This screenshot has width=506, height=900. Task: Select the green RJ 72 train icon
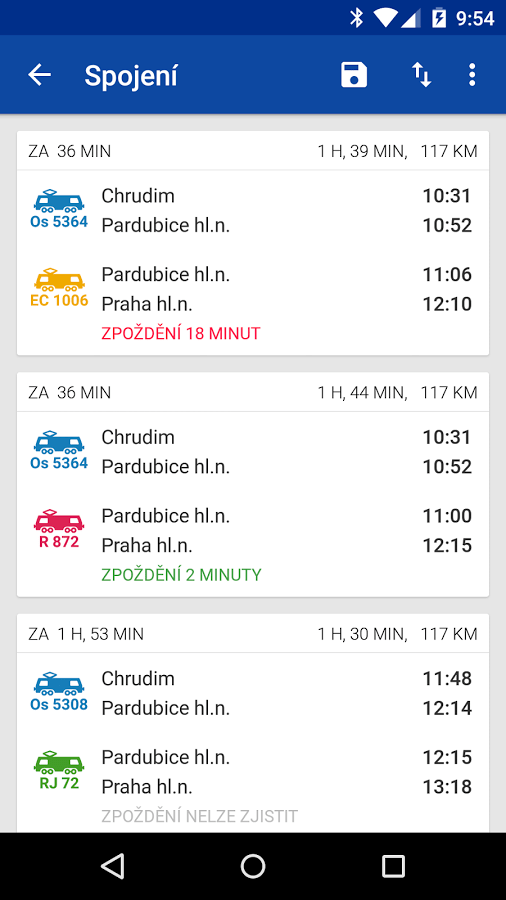click(59, 769)
